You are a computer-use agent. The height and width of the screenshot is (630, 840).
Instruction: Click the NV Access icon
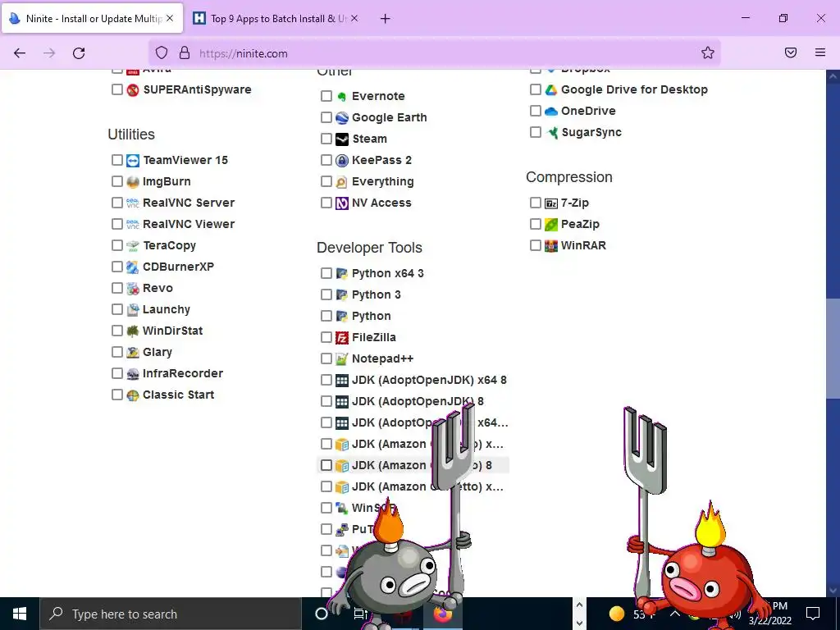pos(342,203)
